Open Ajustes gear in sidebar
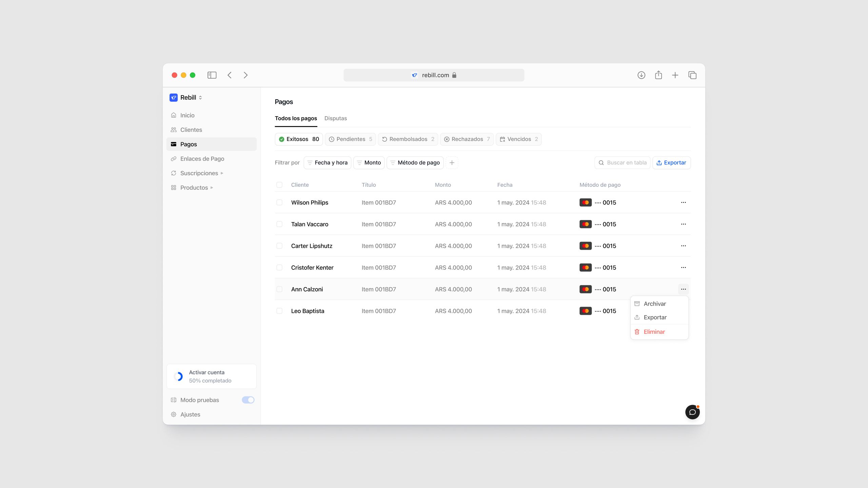The image size is (868, 488). 174,414
